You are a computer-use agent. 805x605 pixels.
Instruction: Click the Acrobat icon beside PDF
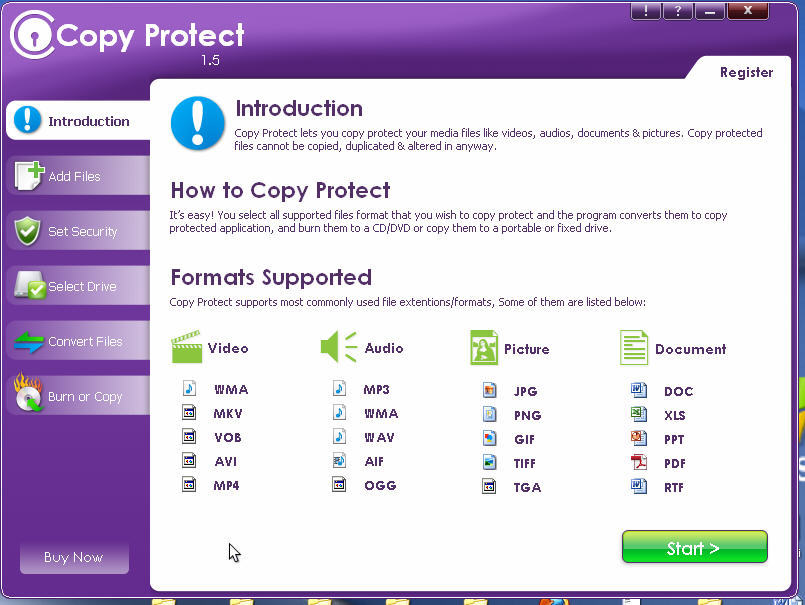coord(639,462)
